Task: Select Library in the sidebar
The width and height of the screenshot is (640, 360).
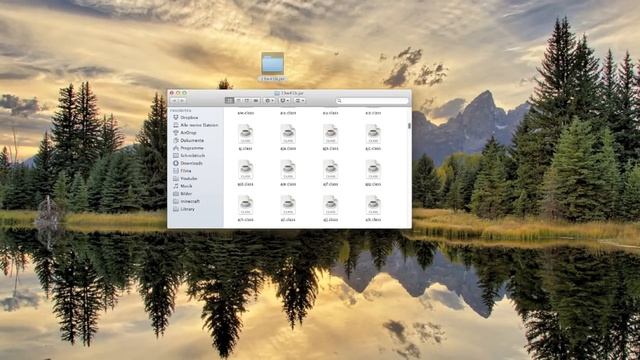Action: point(184,209)
